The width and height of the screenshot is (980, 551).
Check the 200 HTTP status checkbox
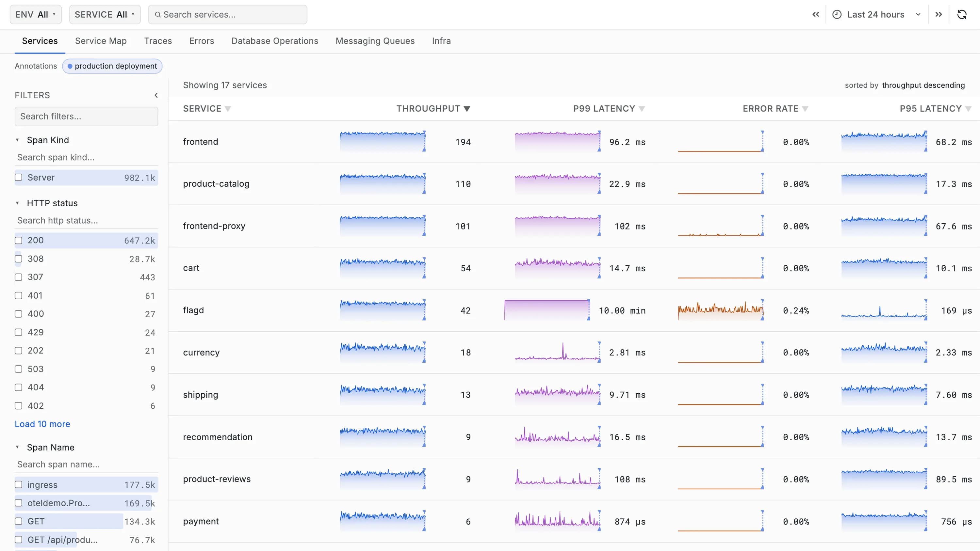pyautogui.click(x=19, y=240)
